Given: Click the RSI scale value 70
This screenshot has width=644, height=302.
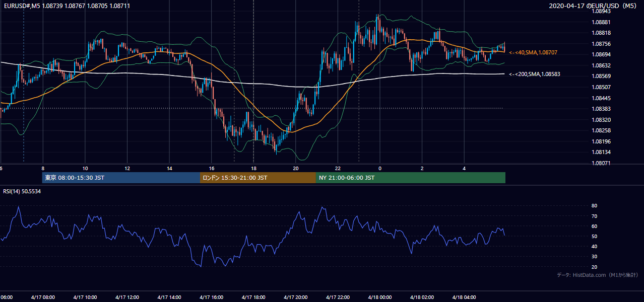Looking at the screenshot, I should pos(595,216).
